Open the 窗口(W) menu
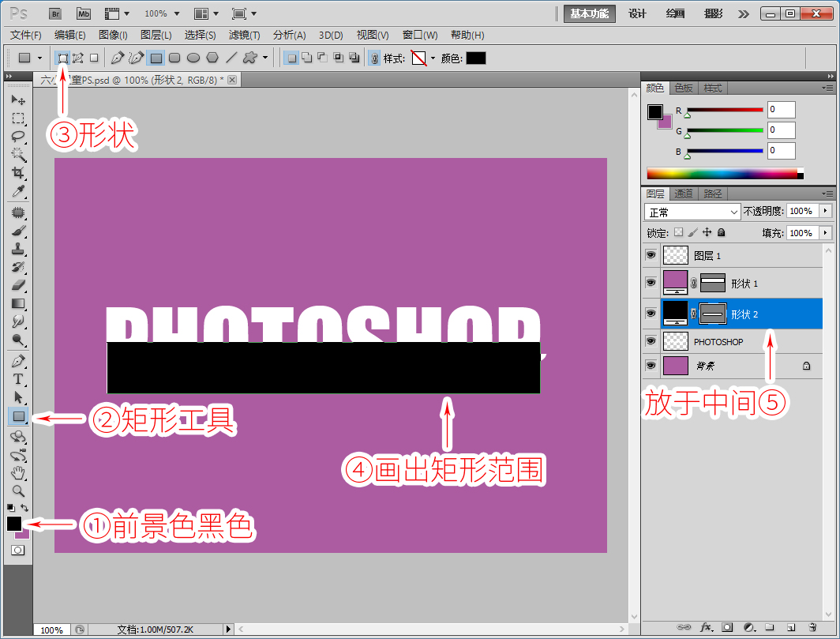Viewport: 840px width, 639px height. click(420, 36)
